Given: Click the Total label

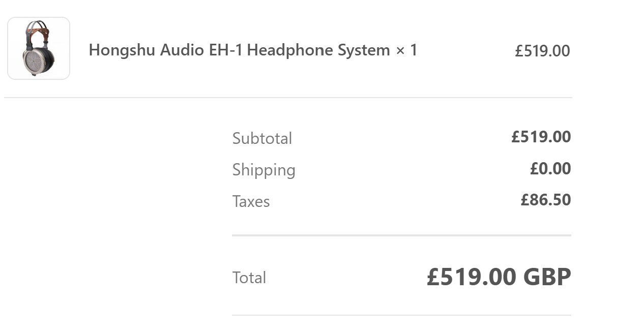Looking at the screenshot, I should (249, 278).
